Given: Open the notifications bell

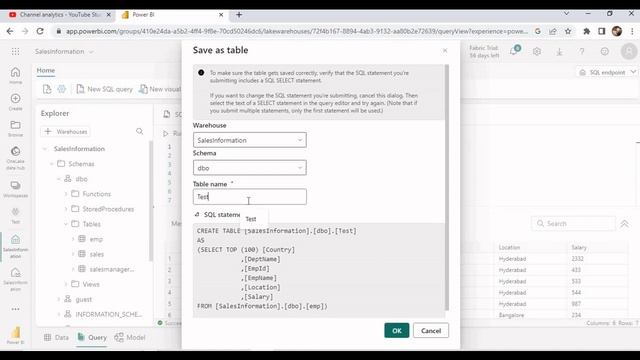Looking at the screenshot, I should 514,51.
